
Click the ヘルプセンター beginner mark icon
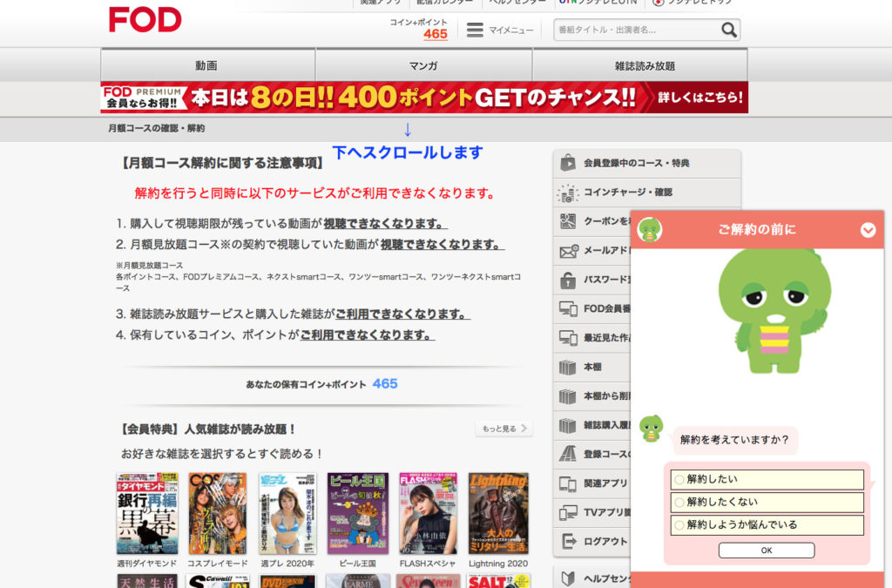pos(567,578)
